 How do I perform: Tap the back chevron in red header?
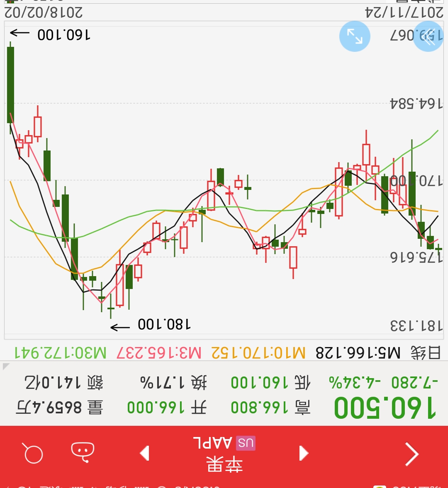point(411,454)
